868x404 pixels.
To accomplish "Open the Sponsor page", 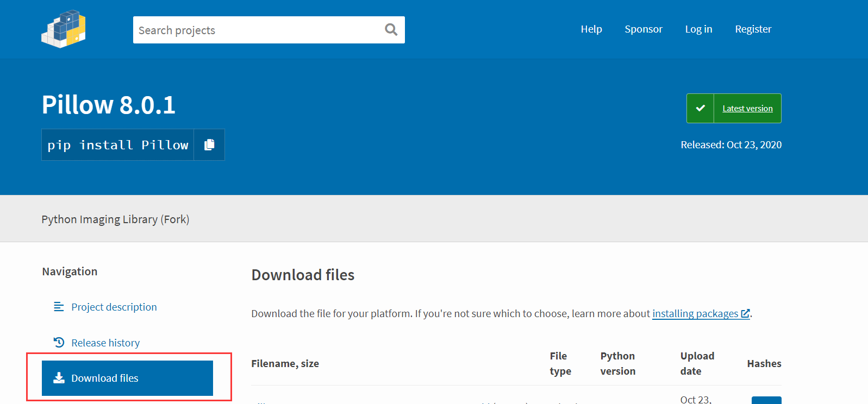I will 644,29.
